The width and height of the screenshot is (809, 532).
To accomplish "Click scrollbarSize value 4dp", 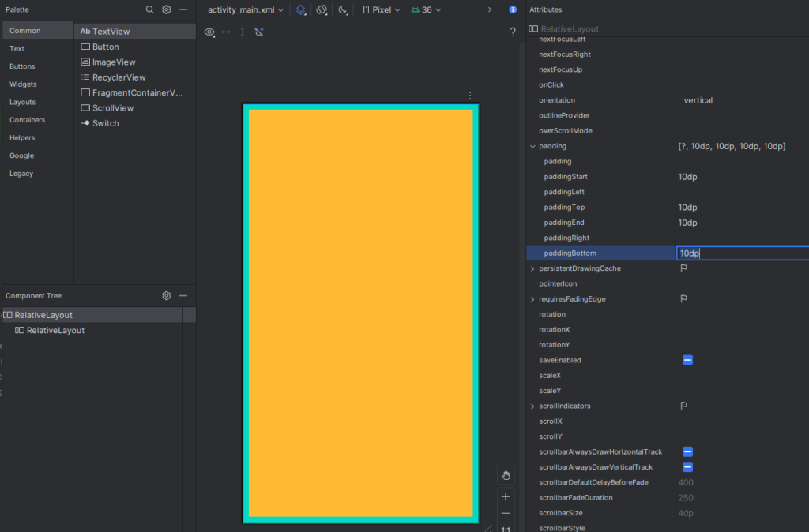I will click(x=686, y=513).
